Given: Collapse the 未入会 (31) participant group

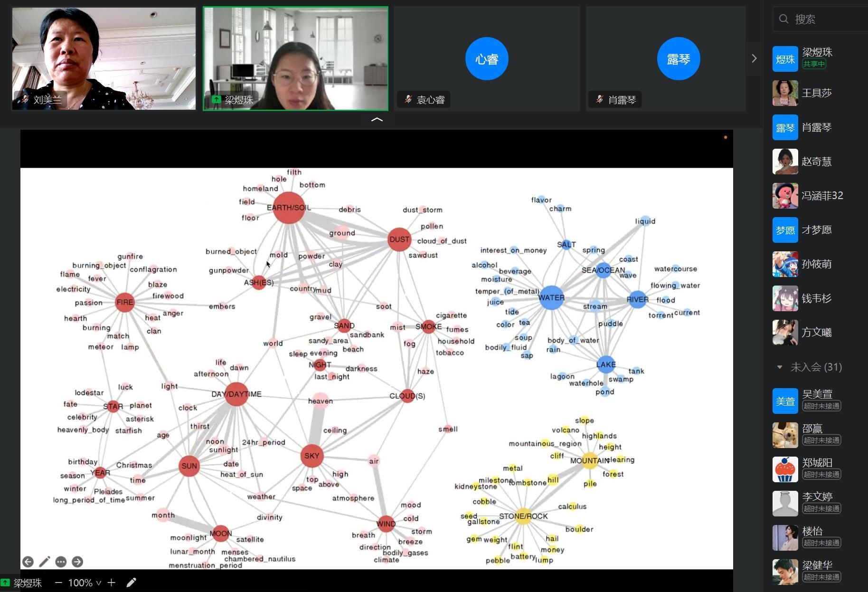Looking at the screenshot, I should (779, 367).
